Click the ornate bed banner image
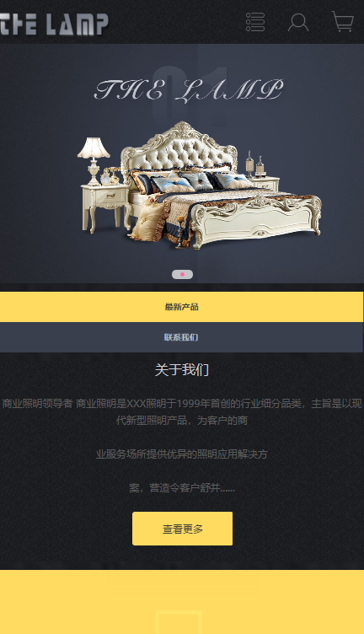 click(199, 185)
